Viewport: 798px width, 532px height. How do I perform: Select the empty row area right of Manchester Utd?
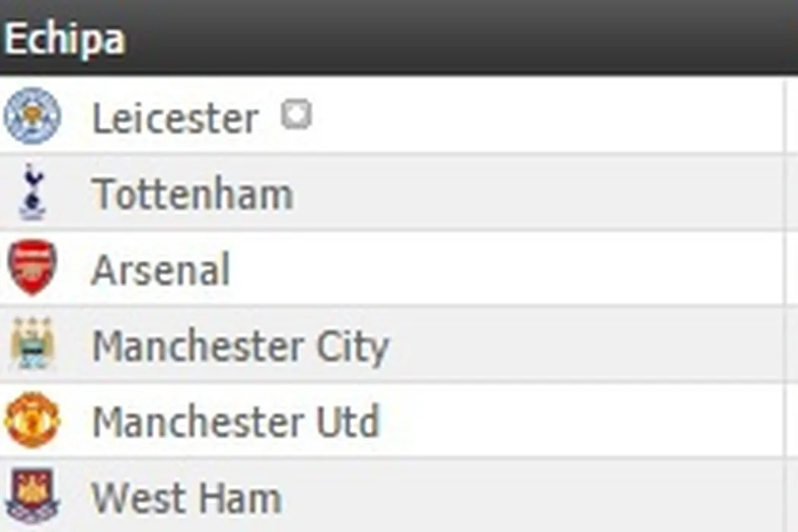tap(585, 420)
